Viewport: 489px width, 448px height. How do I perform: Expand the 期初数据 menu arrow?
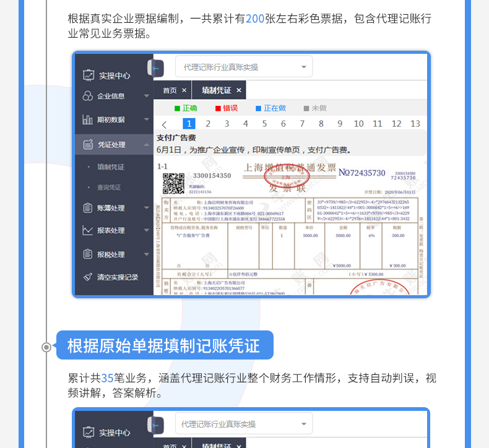click(146, 119)
